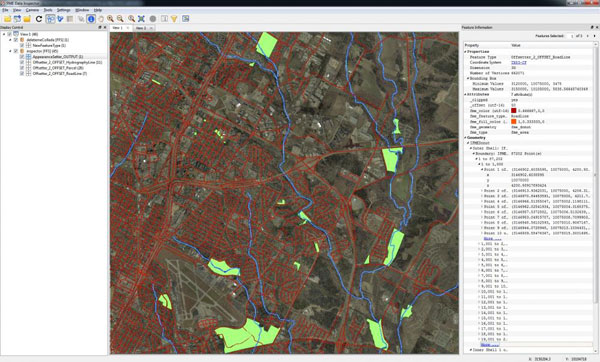
Task: Select the Zoom In magnifier tool
Action: click(110, 19)
